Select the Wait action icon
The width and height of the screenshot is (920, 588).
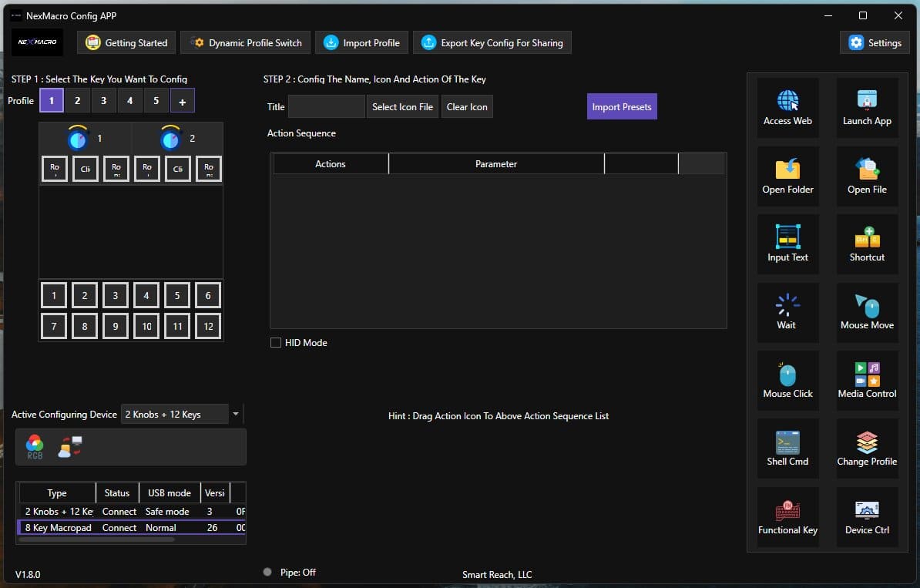(x=787, y=311)
